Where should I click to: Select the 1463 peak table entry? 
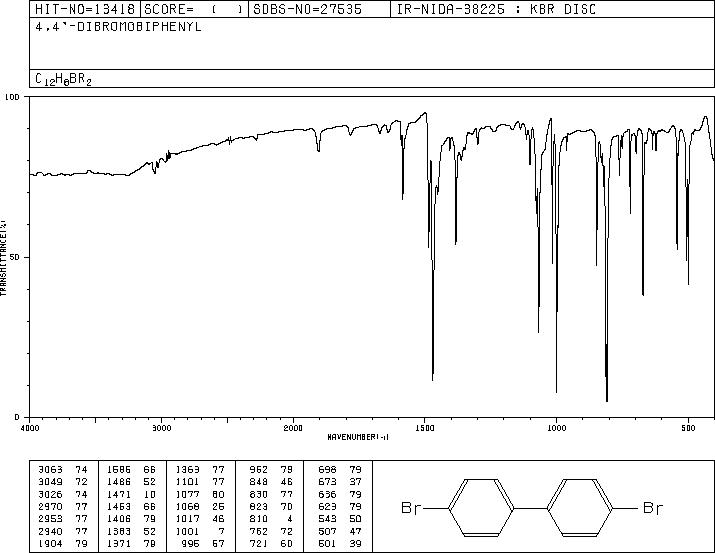pos(119,506)
